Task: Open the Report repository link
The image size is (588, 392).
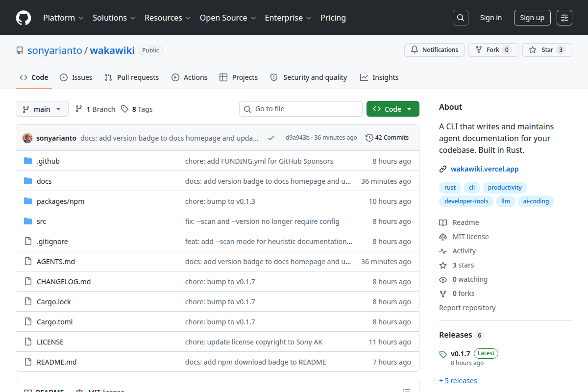Action: coord(467,308)
